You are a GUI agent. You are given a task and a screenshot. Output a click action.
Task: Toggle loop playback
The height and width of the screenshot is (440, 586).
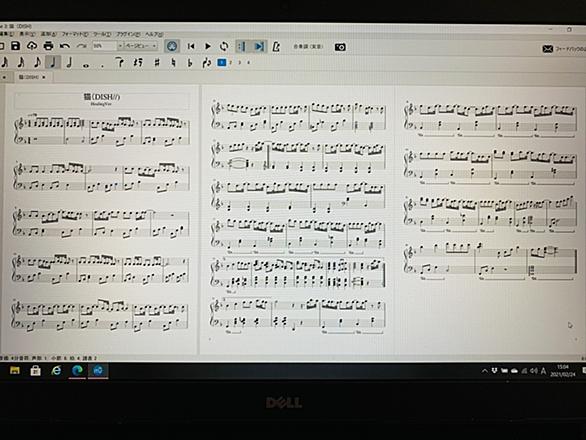(x=224, y=46)
